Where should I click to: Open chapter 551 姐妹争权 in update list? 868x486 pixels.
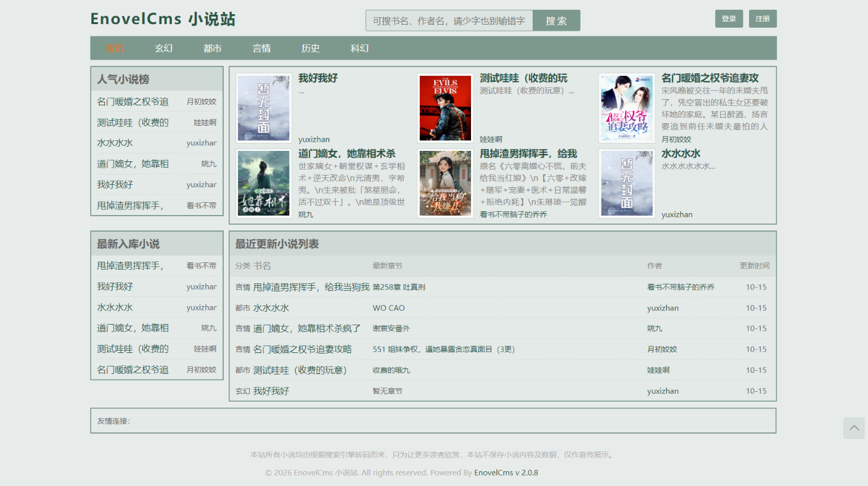click(443, 349)
